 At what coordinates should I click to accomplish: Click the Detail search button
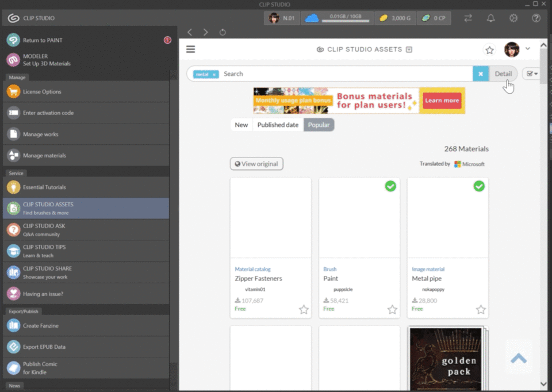pos(503,74)
